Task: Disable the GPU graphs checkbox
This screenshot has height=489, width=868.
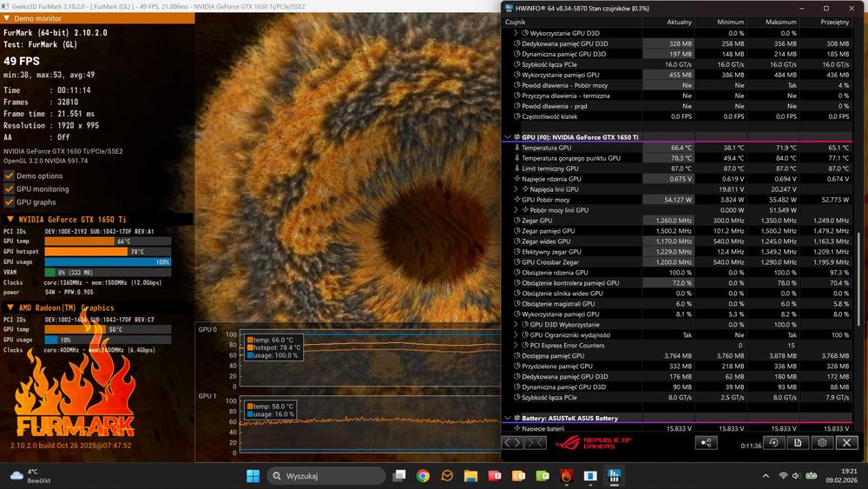Action: [x=10, y=202]
